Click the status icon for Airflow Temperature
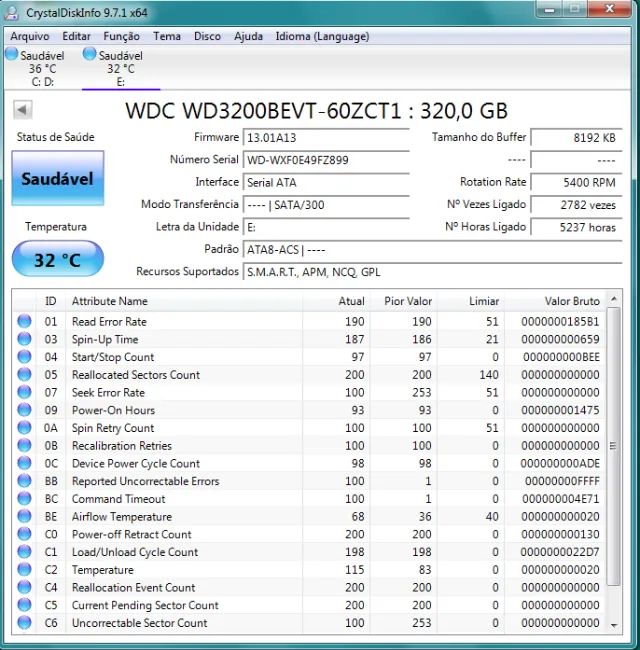 tap(24, 517)
